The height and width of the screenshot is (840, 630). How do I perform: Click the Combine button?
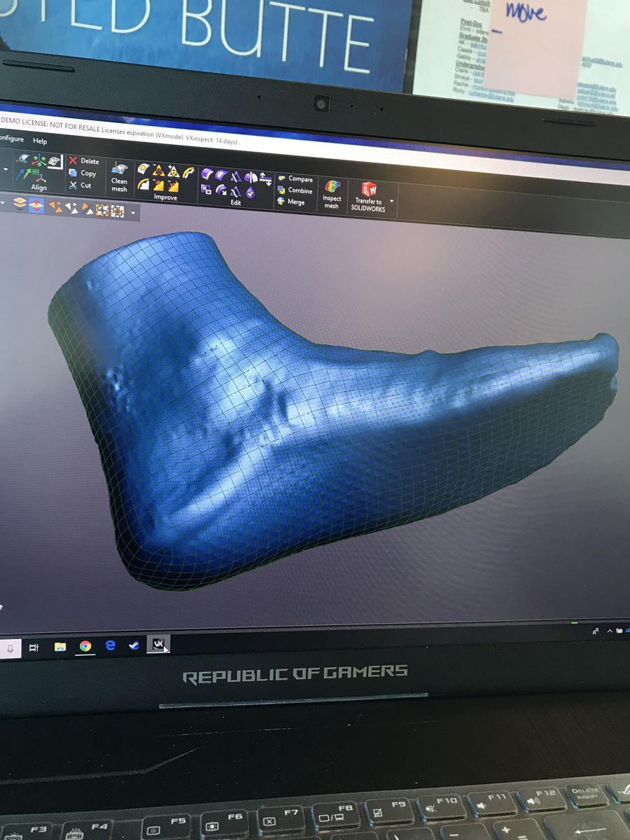(x=295, y=190)
